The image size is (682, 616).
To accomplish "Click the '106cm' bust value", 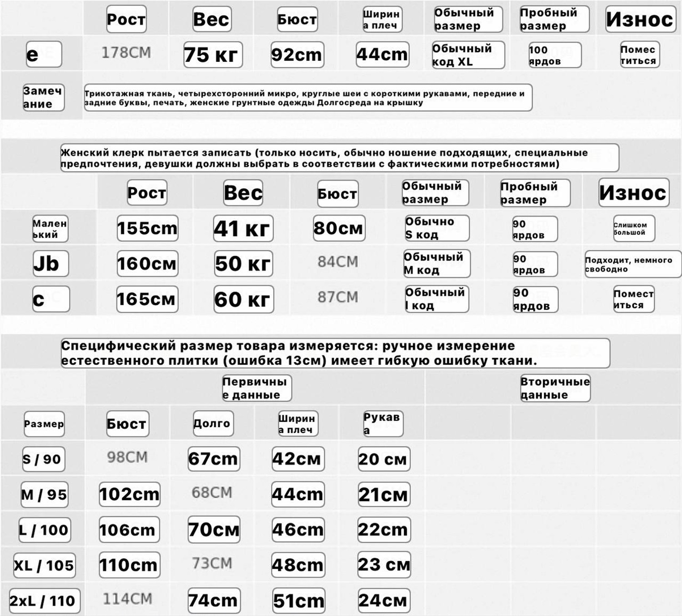I will (129, 530).
